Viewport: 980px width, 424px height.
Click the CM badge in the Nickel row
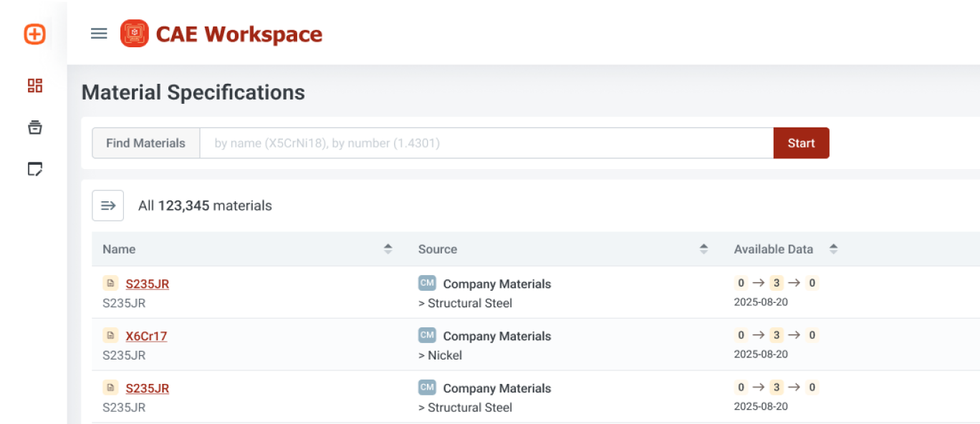(x=427, y=335)
